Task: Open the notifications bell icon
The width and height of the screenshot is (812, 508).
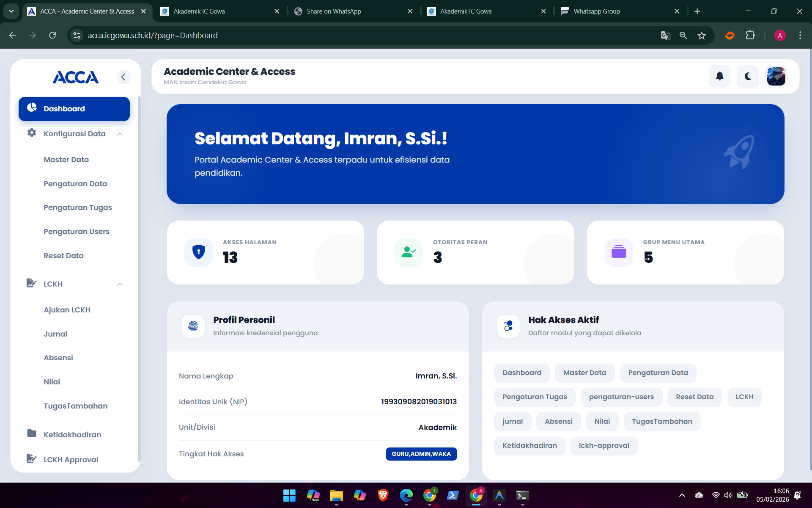Action: [719, 76]
